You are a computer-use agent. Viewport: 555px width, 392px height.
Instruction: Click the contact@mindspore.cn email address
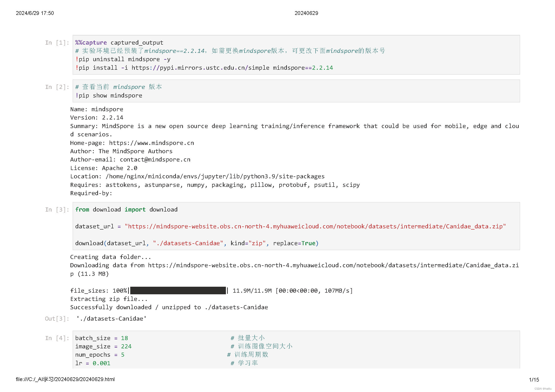click(155, 160)
